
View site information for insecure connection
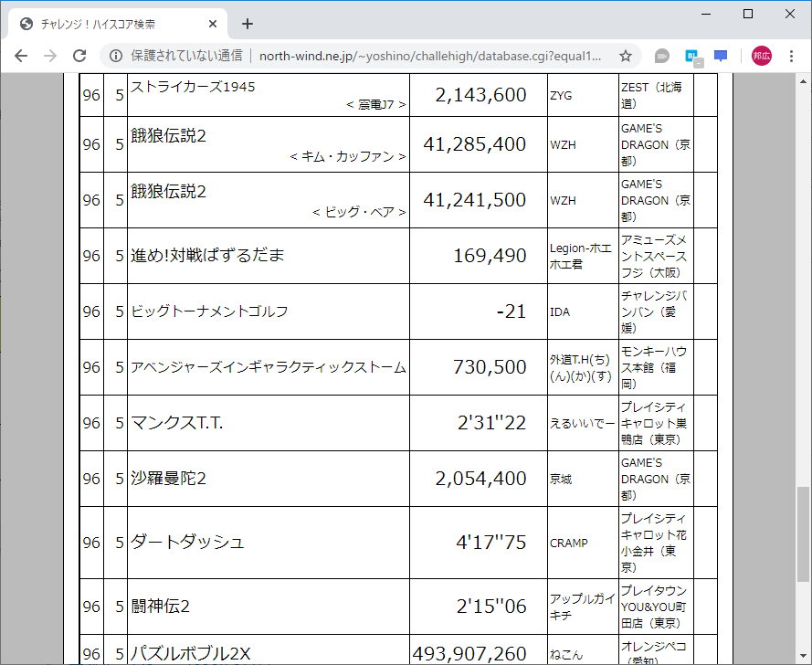pyautogui.click(x=116, y=56)
